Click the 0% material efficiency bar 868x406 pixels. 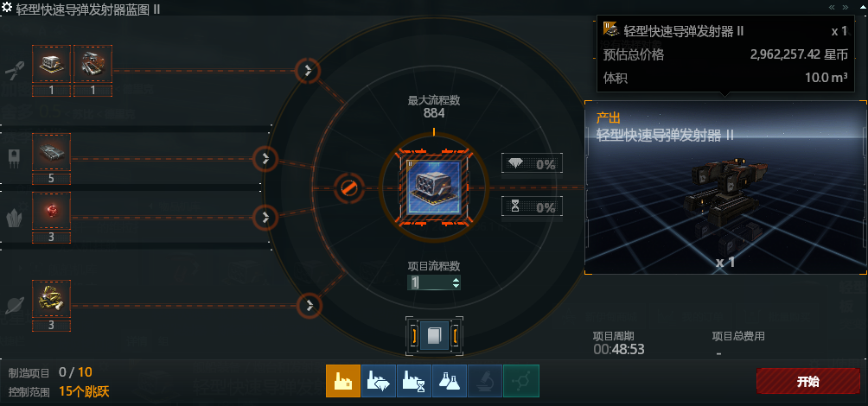coord(532,164)
